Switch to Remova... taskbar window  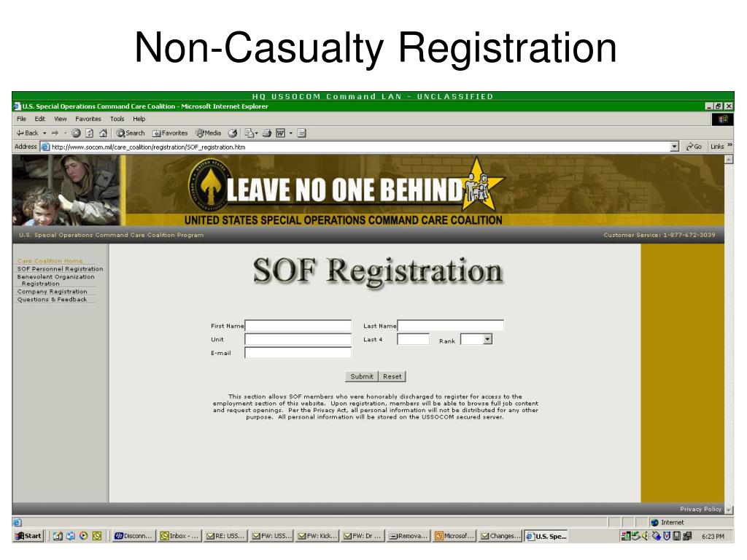tap(409, 536)
